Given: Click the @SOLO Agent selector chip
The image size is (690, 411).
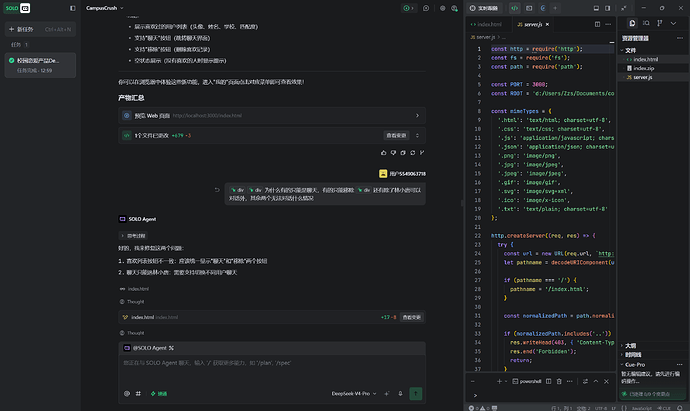Looking at the screenshot, I should tap(149, 348).
